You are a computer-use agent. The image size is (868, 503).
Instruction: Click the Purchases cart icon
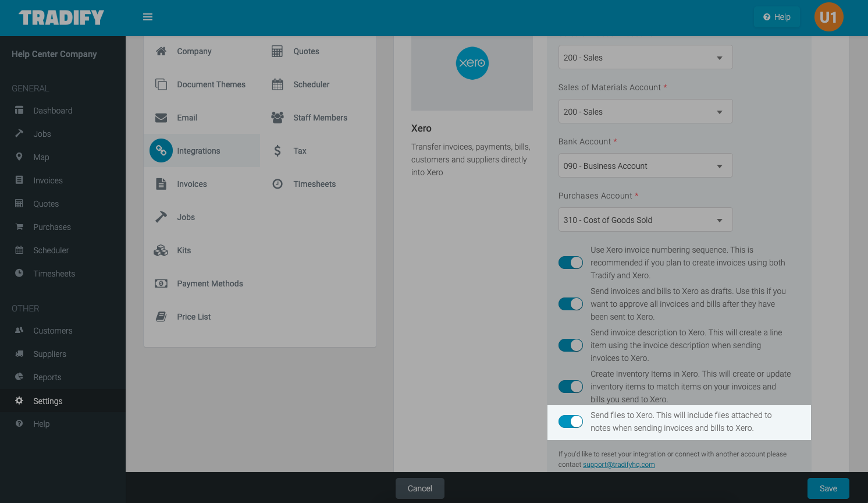click(18, 226)
